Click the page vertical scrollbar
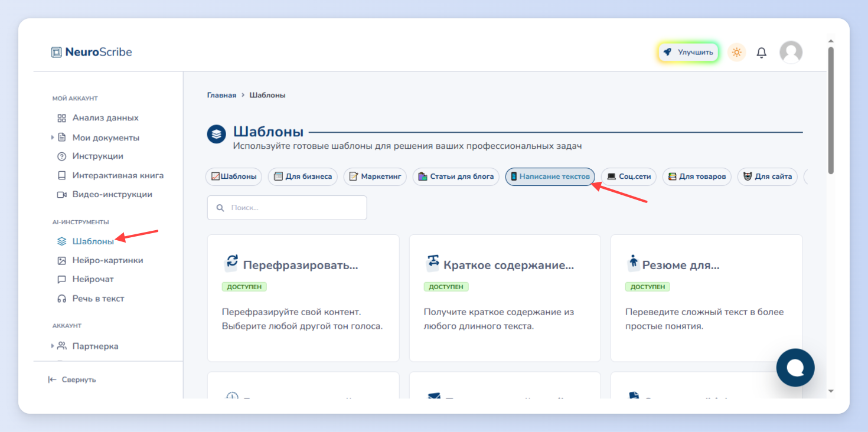Screen dimensions: 868x432 point(831,110)
